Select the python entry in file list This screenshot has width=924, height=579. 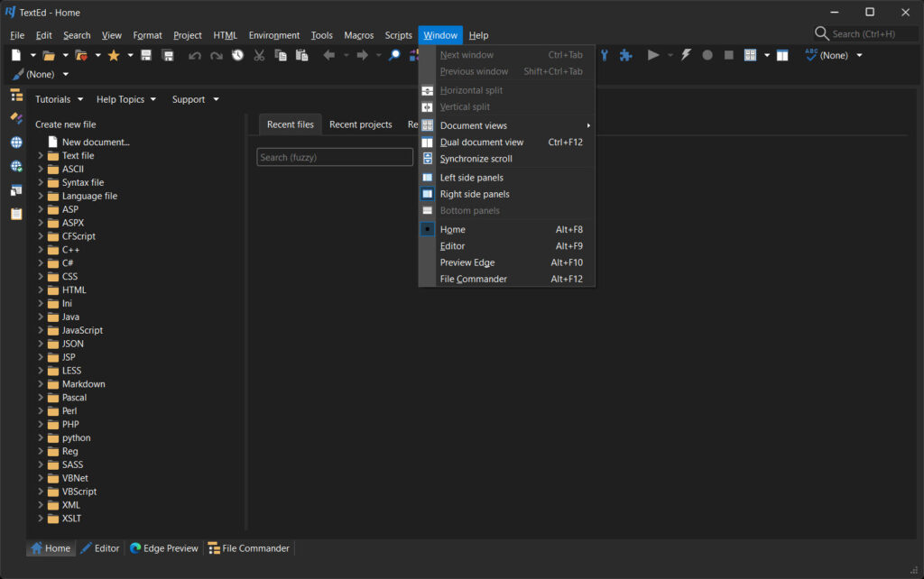(77, 437)
